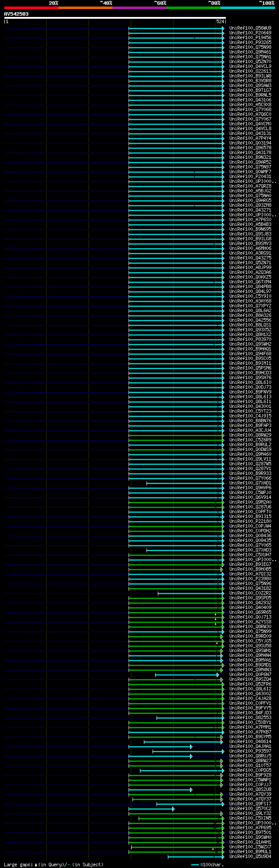Click hit label UniRef100_A2YSS8
Viewport: 279px width, 868px height.
coord(250,622)
